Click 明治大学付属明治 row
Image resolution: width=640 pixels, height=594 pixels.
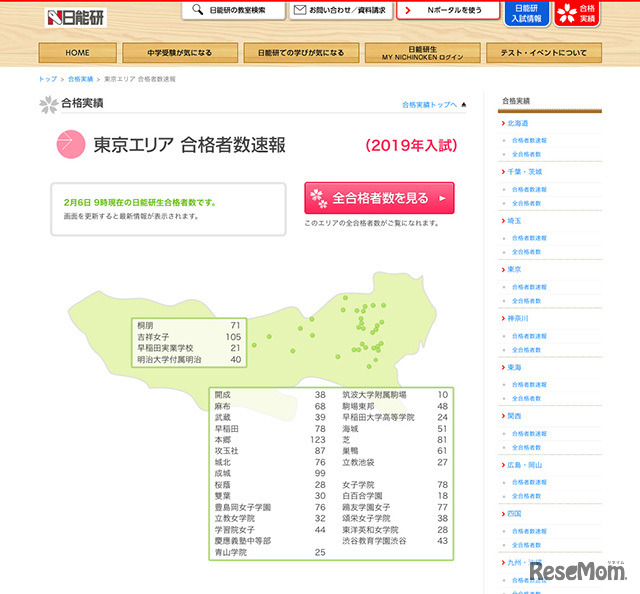[x=189, y=359]
